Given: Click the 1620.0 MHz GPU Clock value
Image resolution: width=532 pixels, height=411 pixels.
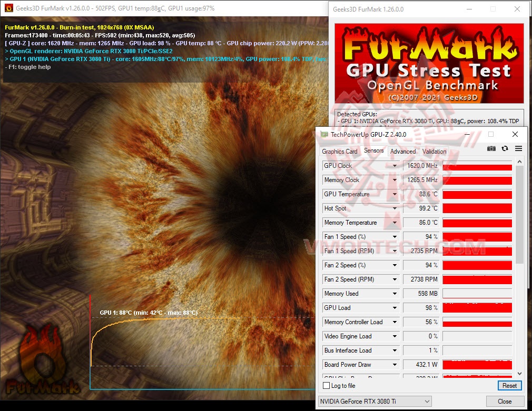Looking at the screenshot, I should pyautogui.click(x=421, y=166).
